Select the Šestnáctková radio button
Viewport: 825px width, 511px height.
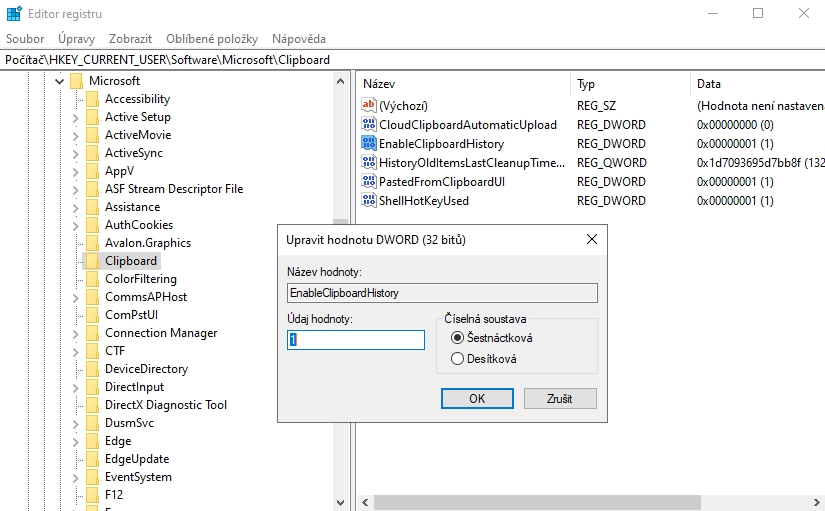point(457,338)
